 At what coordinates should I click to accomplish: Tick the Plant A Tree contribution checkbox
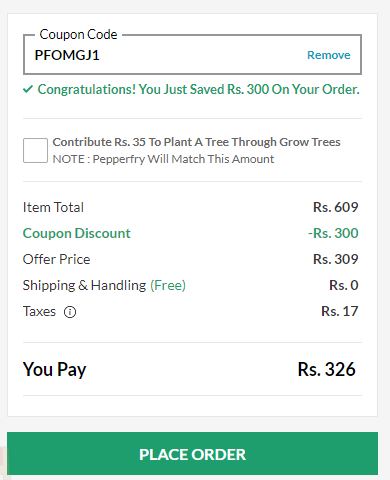35,150
